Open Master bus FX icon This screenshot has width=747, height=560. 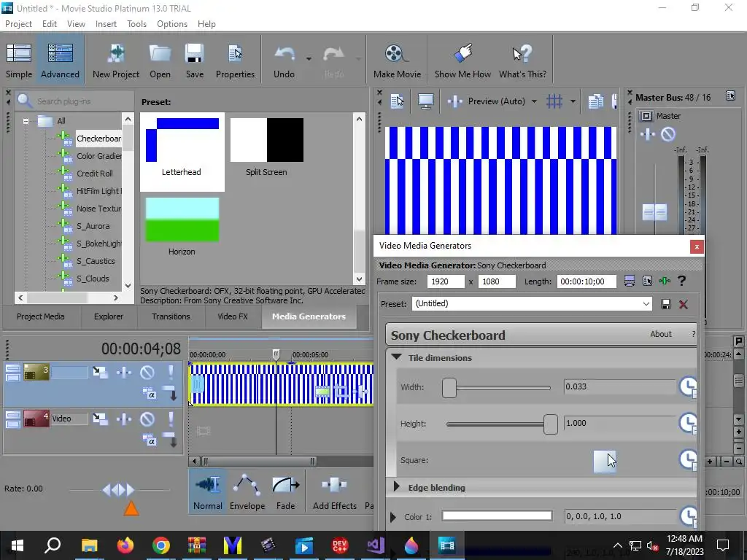pyautogui.click(x=648, y=134)
